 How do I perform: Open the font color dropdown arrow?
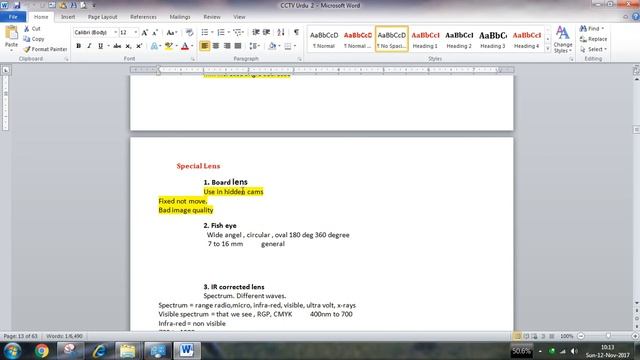point(192,46)
